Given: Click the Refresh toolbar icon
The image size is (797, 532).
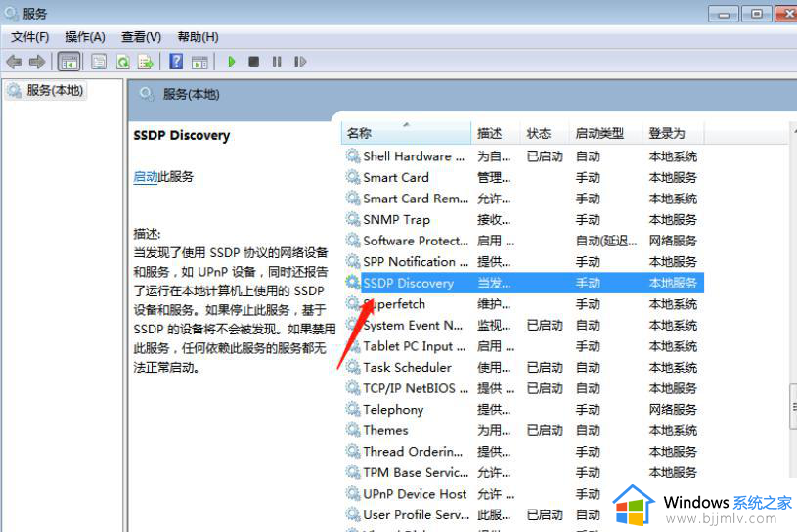Looking at the screenshot, I should coord(122,62).
